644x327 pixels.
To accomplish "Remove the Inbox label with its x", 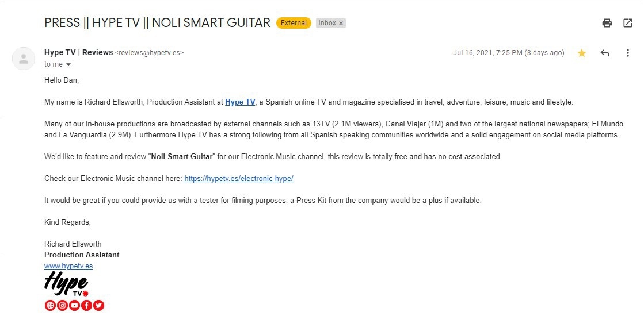I will [341, 24].
